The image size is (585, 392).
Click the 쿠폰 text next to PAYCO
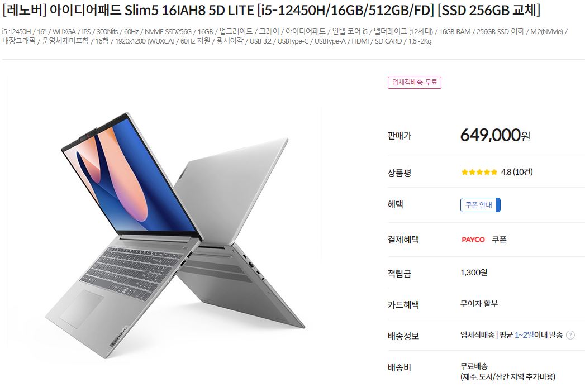pyautogui.click(x=499, y=240)
